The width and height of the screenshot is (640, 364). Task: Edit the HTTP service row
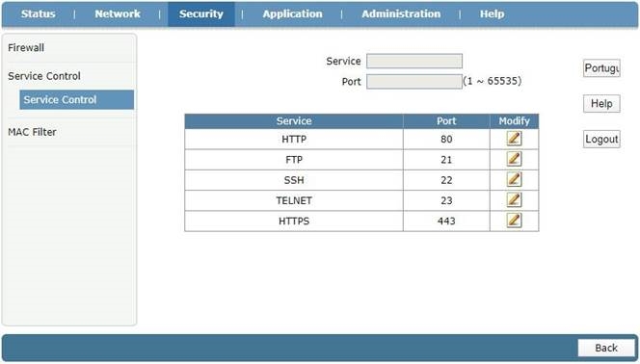tap(514, 139)
